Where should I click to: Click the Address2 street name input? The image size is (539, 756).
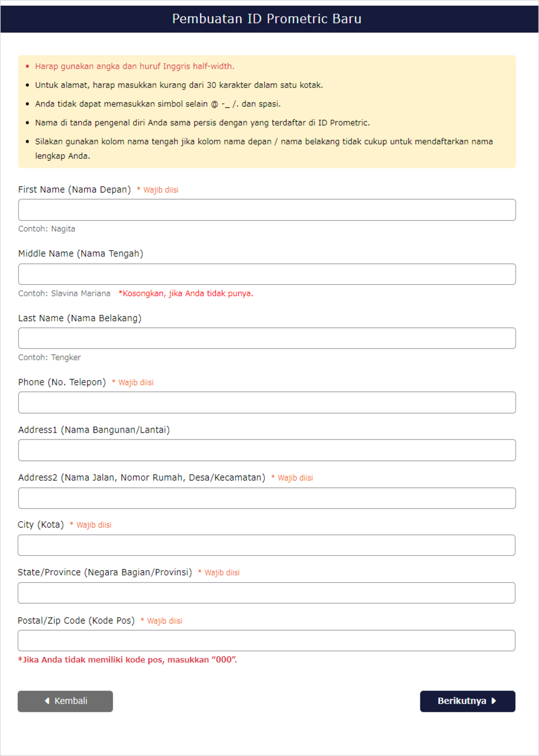coord(267,498)
